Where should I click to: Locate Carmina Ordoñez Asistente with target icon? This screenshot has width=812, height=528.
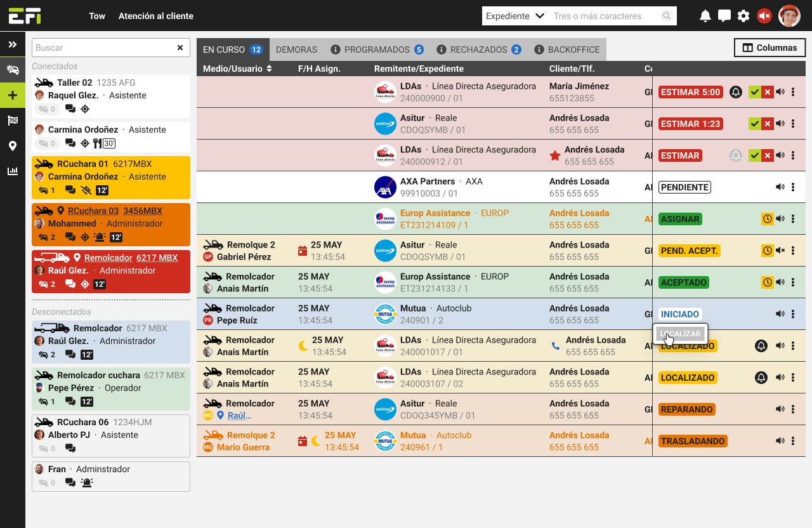pyautogui.click(x=85, y=143)
